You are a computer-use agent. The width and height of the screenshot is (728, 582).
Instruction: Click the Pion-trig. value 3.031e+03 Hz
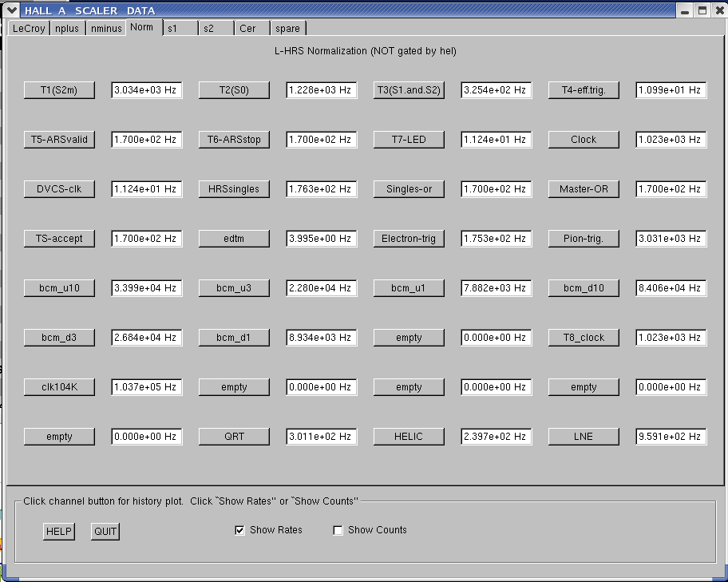pyautogui.click(x=671, y=239)
